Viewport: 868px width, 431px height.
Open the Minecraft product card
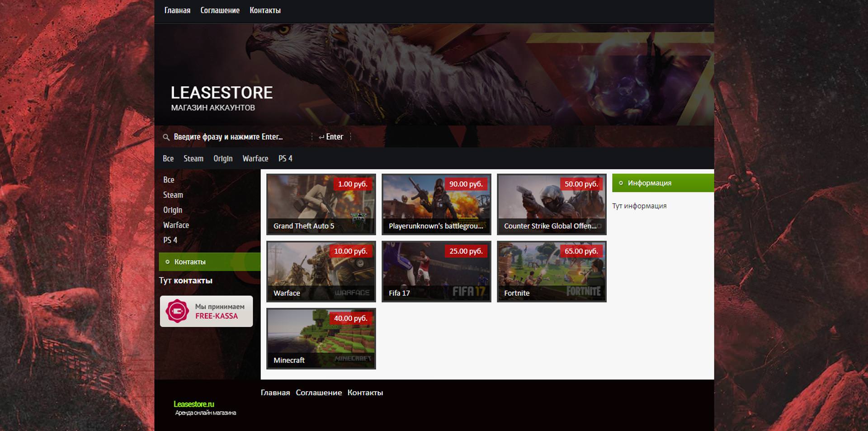coord(321,339)
